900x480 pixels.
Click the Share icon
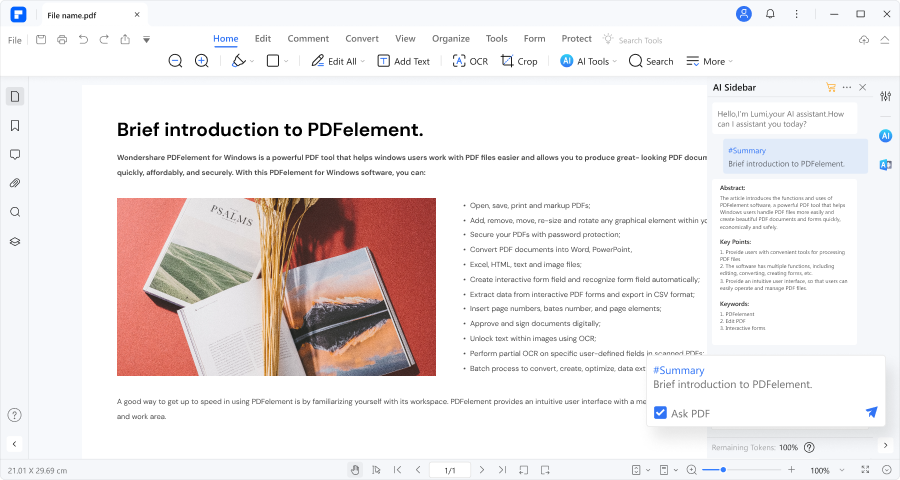click(x=125, y=40)
